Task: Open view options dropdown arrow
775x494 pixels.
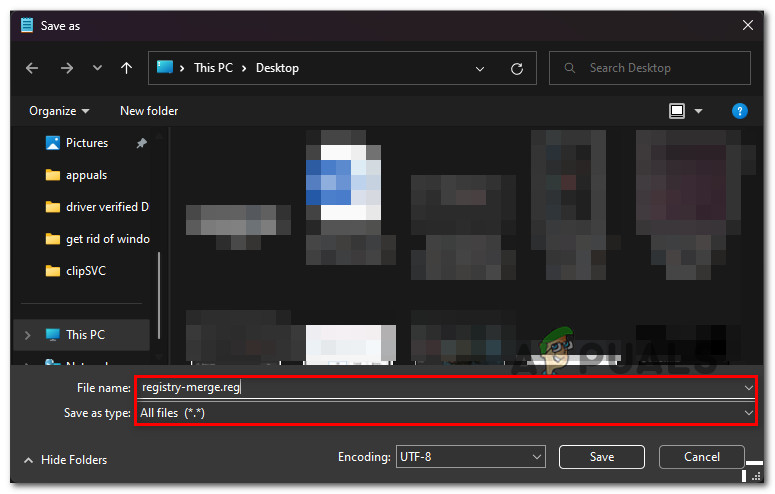Action: [x=698, y=111]
